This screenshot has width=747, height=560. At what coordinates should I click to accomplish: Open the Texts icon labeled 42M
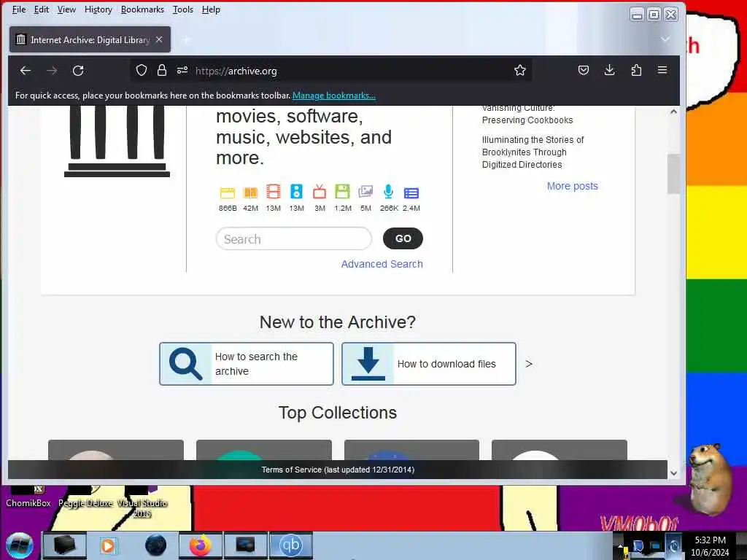coord(250,192)
